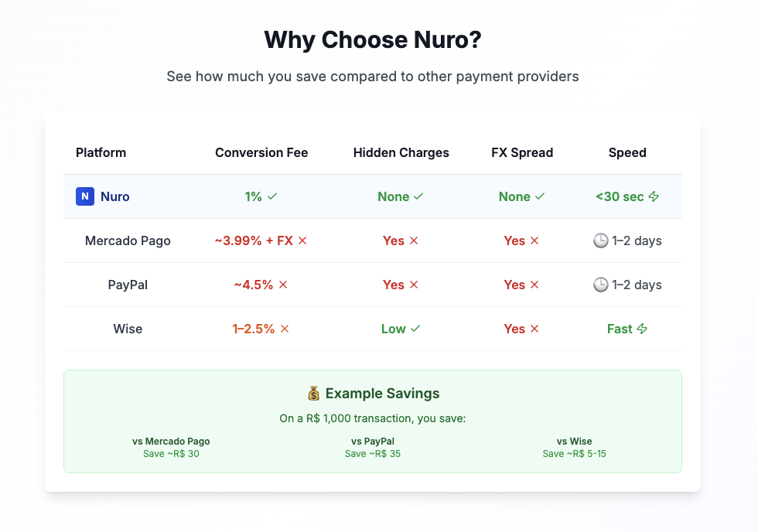The width and height of the screenshot is (758, 532).
Task: Click the <30 sec speed value
Action: click(620, 196)
